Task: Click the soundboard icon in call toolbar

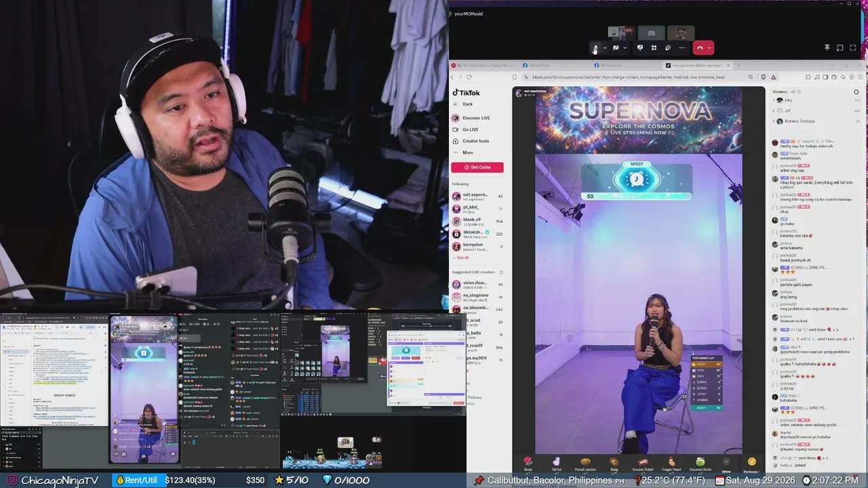Action: point(668,48)
